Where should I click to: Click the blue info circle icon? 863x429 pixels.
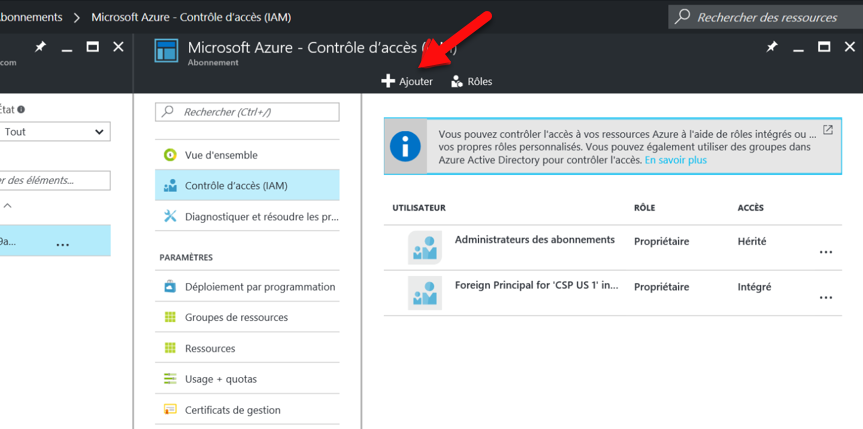(405, 146)
